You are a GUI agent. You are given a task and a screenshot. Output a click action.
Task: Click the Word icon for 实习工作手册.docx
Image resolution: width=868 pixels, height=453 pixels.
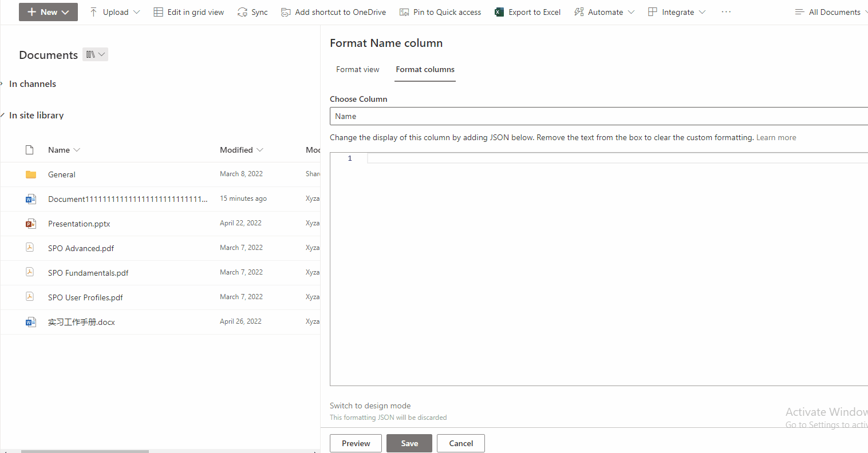click(x=31, y=322)
